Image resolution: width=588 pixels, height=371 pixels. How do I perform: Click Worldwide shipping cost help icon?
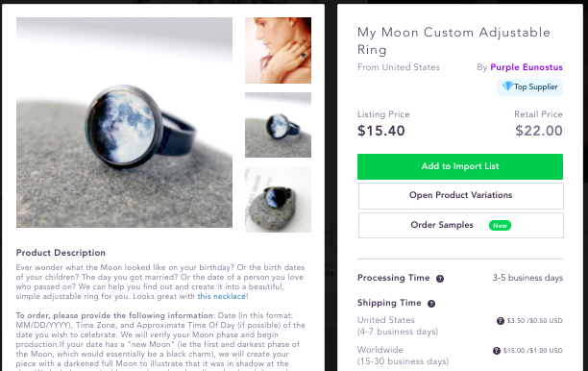point(497,351)
